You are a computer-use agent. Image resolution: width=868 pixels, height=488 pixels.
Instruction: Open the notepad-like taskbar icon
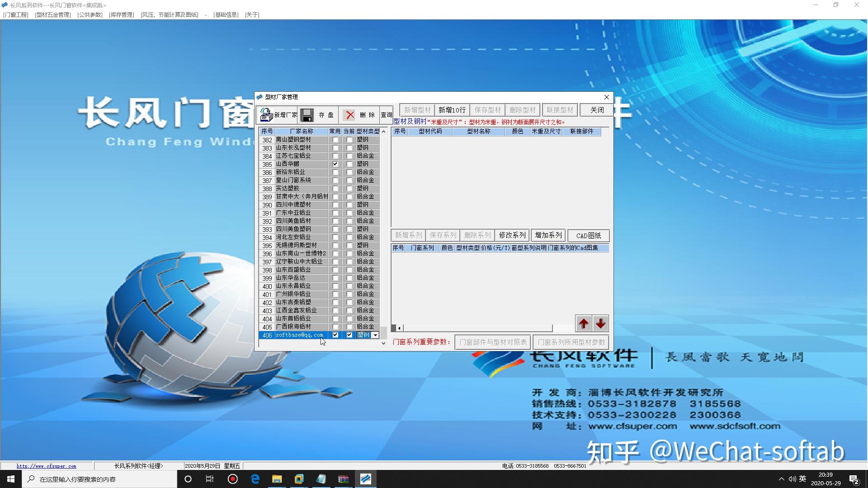pos(321,479)
